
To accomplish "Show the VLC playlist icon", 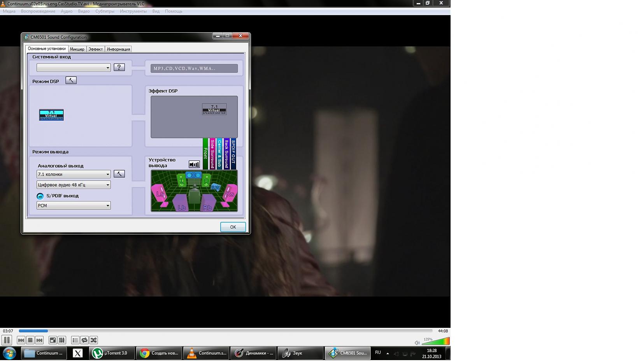I will click(x=75, y=340).
